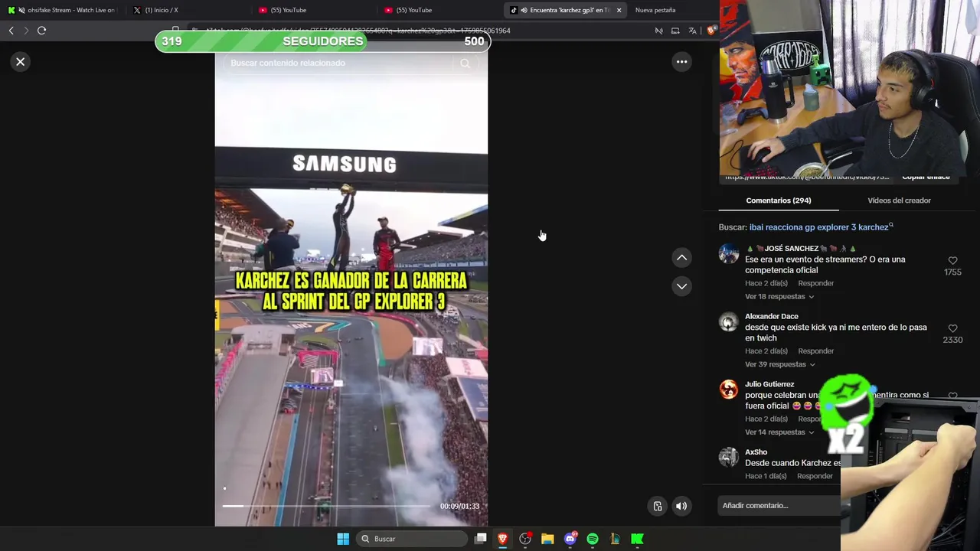Click the '2330' like count on Alexander Dace's comment
The width and height of the screenshot is (980, 551).
click(952, 340)
